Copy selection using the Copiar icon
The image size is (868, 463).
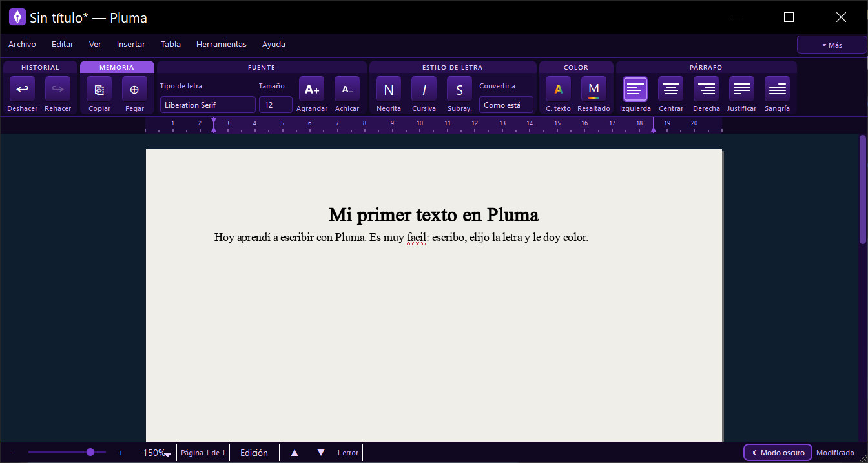tap(99, 89)
